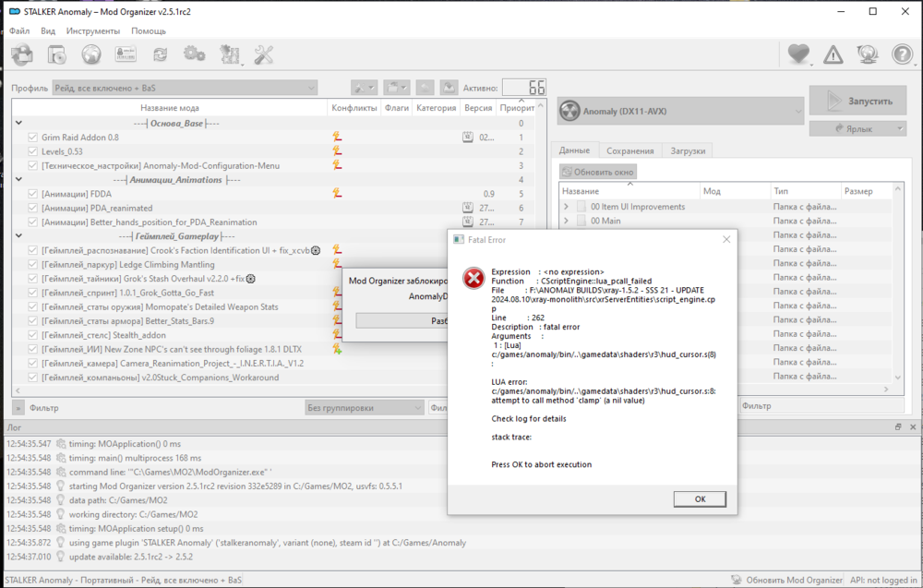Click the Grim Raid Addon conflict lightning icon

[337, 138]
